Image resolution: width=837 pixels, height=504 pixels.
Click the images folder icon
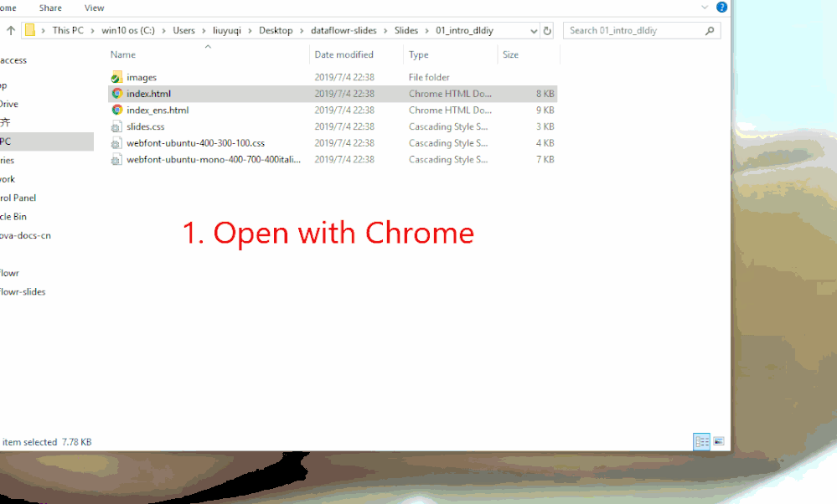pyautogui.click(x=117, y=77)
